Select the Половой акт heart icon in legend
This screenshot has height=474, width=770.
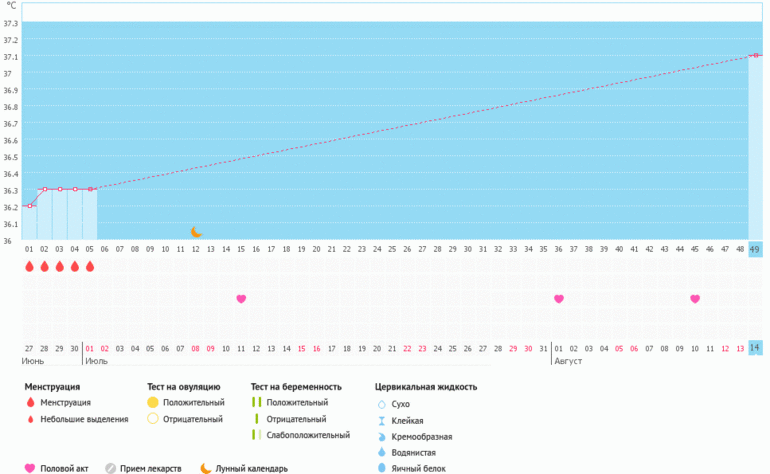[x=29, y=468]
